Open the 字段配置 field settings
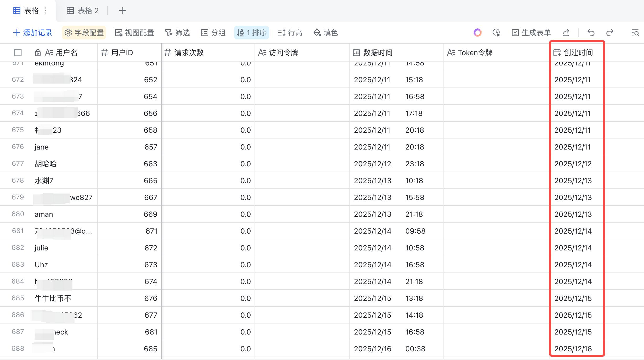Image resolution: width=644 pixels, height=360 pixels. click(x=84, y=33)
